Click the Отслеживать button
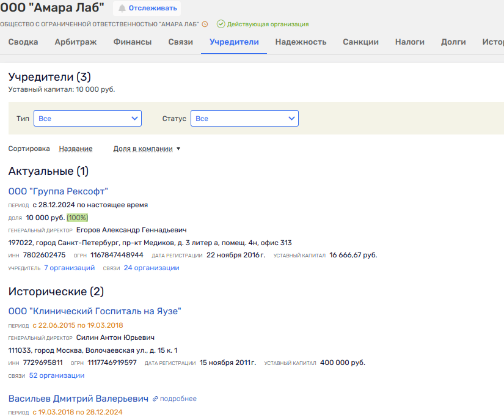The height and width of the screenshot is (420, 504). [147, 9]
